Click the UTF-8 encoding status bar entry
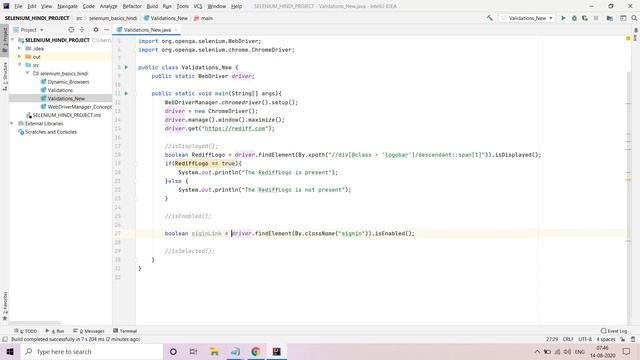The image size is (640, 360). (x=585, y=339)
